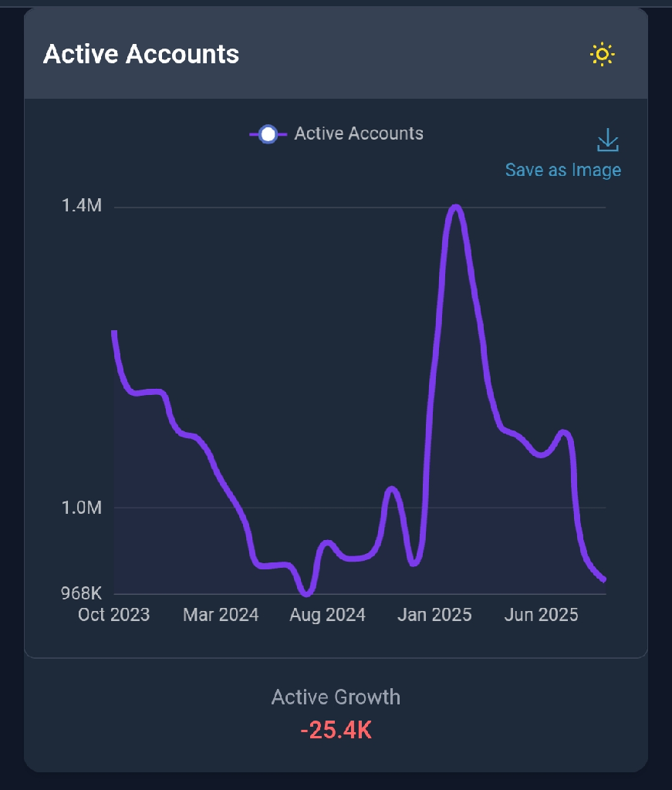The height and width of the screenshot is (790, 672).
Task: Click the purple legend marker circle
Action: 268,134
